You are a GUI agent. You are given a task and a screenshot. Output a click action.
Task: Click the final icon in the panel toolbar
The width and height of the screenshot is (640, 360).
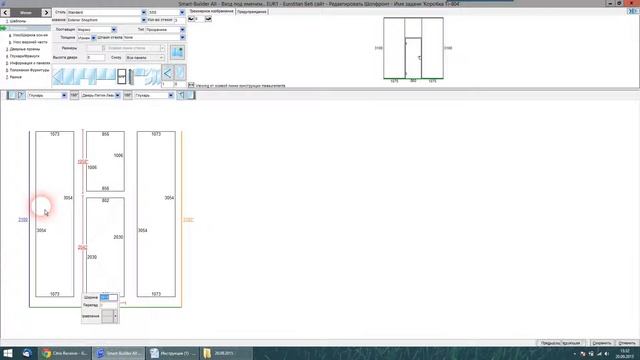(x=191, y=95)
